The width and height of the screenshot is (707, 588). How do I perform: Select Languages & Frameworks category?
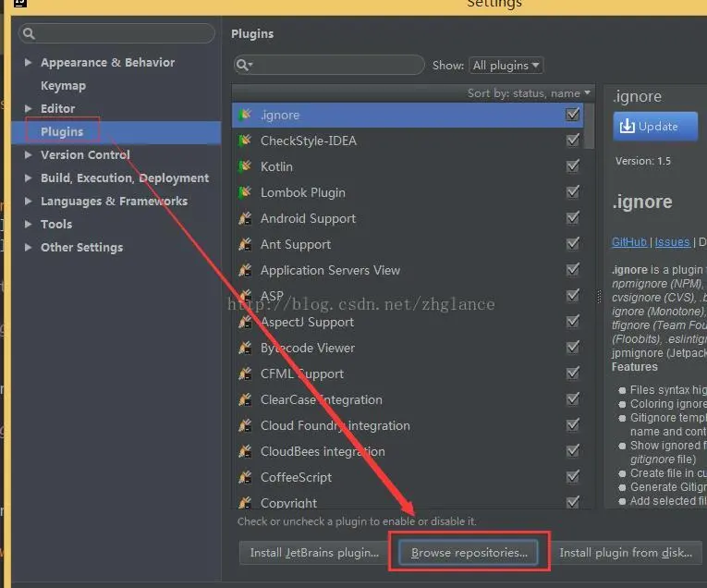pyautogui.click(x=114, y=202)
